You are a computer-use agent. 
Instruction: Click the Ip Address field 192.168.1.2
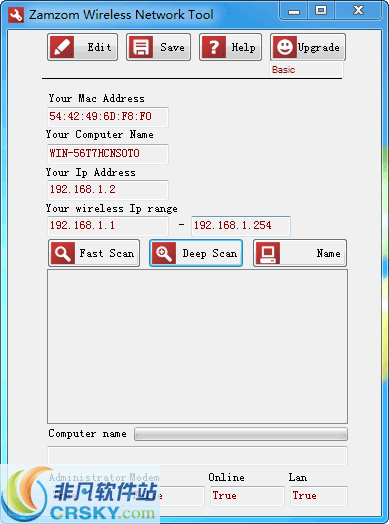[108, 190]
